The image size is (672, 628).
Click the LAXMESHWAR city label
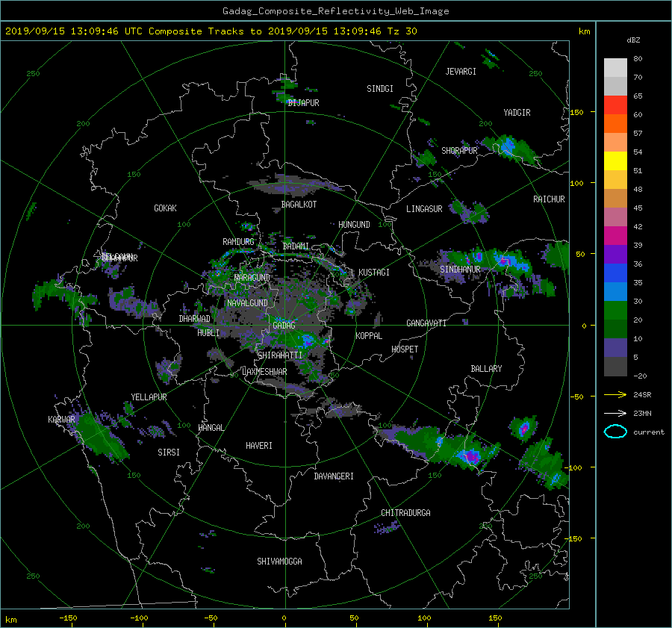(x=264, y=372)
